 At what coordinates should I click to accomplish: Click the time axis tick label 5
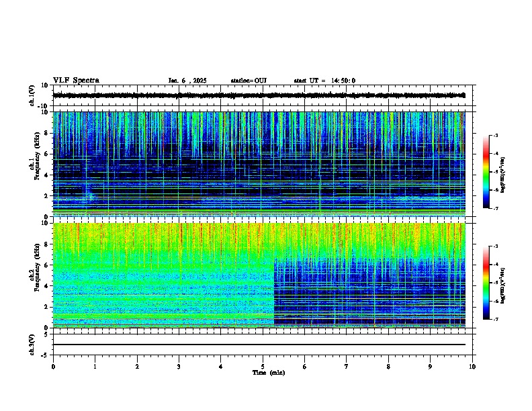[263, 367]
